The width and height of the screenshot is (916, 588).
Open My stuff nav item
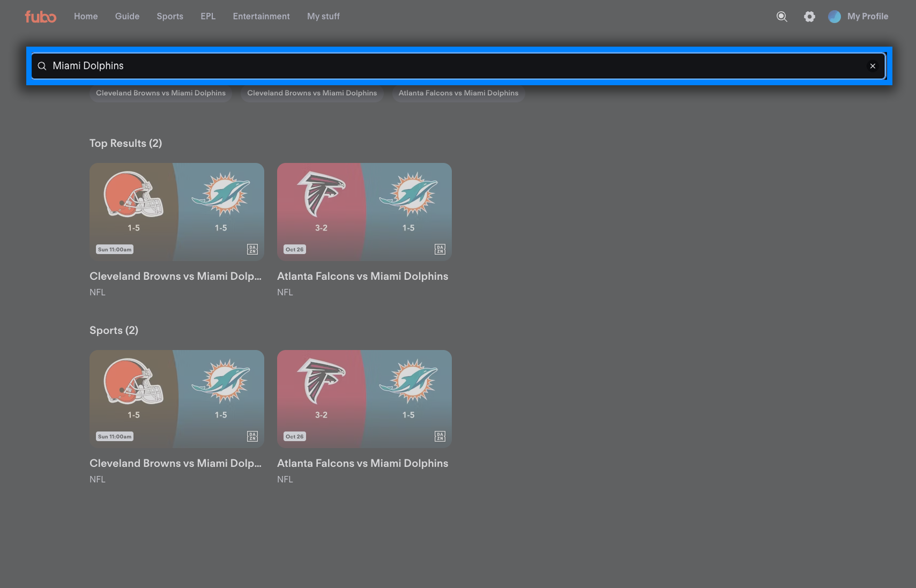pos(323,17)
